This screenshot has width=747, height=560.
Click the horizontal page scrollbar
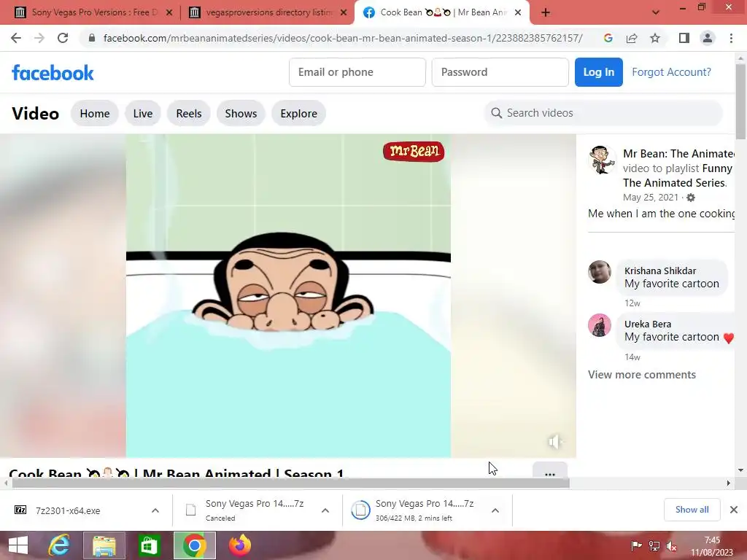(290, 483)
